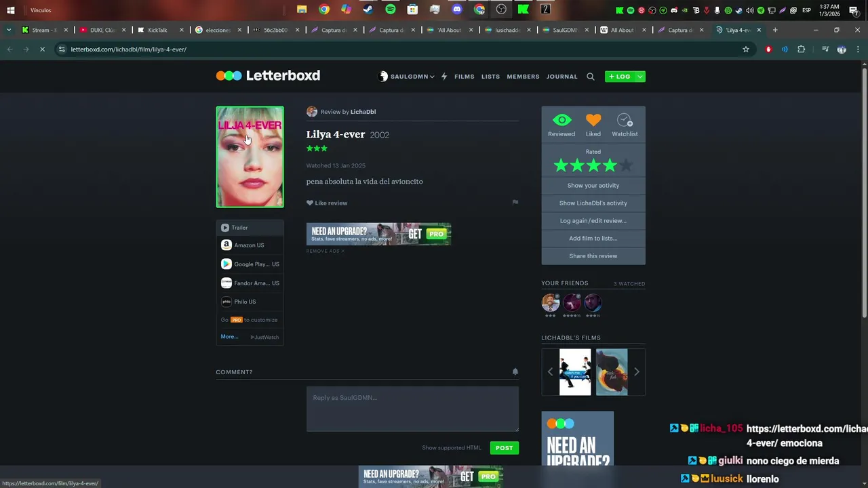The width and height of the screenshot is (868, 488).
Task: Open the JustWatch attribution link
Action: 264,337
